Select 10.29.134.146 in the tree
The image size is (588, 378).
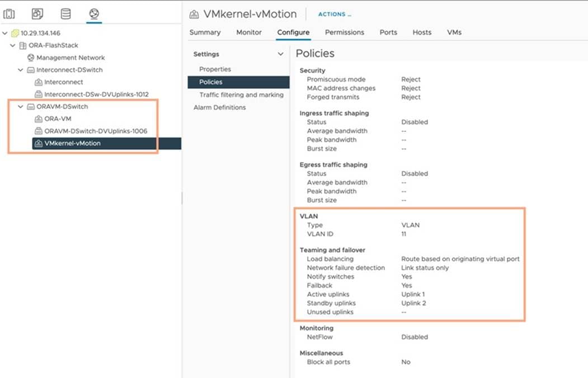pyautogui.click(x=40, y=33)
